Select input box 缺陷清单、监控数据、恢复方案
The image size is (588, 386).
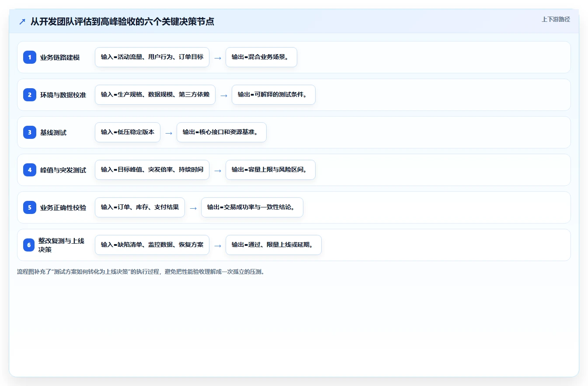[152, 245]
